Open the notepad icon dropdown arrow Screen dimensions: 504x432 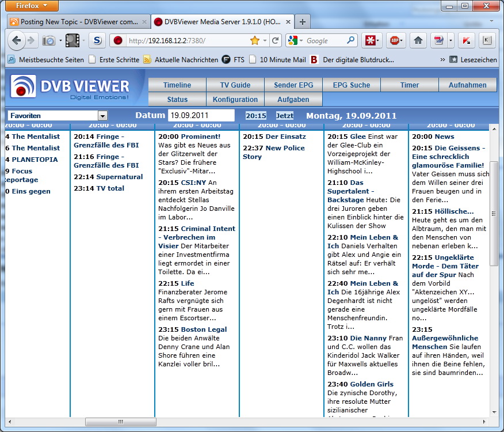coord(450,40)
